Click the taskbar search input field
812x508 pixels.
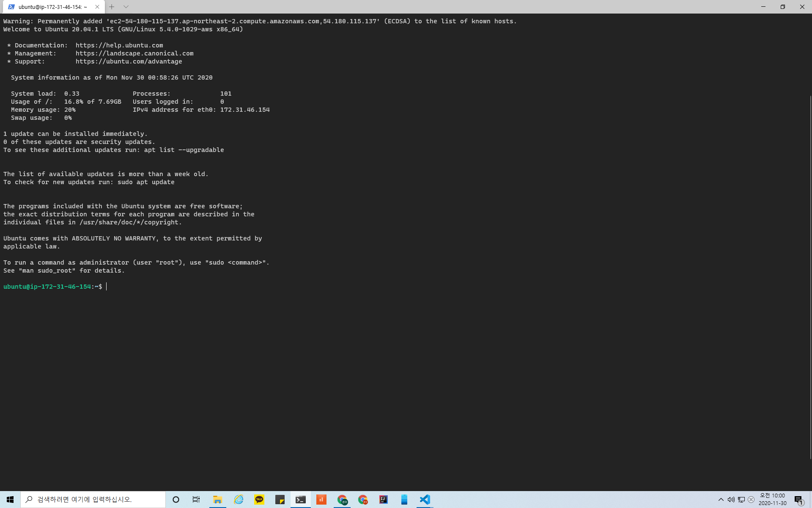coord(93,500)
